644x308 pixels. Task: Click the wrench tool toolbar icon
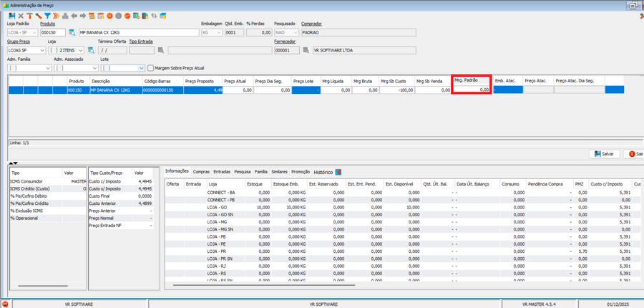click(38, 15)
